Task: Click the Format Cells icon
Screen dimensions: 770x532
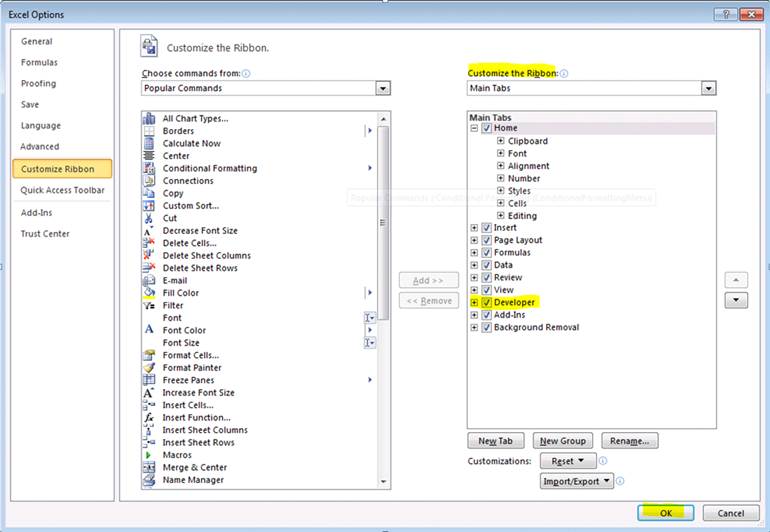Action: tap(149, 355)
